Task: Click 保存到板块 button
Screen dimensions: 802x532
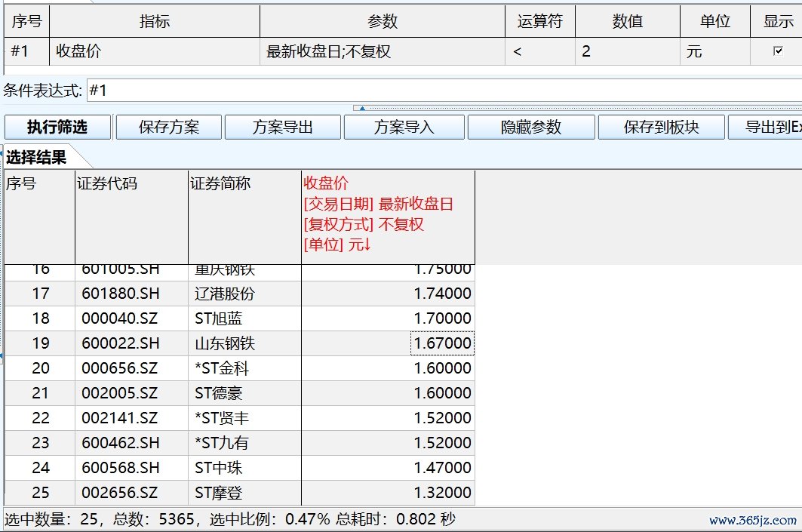Action: coord(661,128)
